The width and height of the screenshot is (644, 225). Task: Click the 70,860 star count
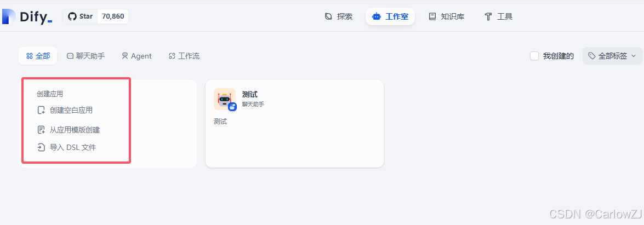(x=113, y=16)
